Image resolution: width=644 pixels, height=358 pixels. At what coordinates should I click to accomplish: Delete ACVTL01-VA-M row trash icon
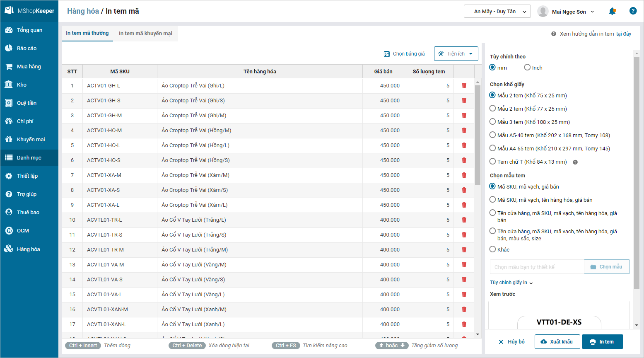[464, 265]
